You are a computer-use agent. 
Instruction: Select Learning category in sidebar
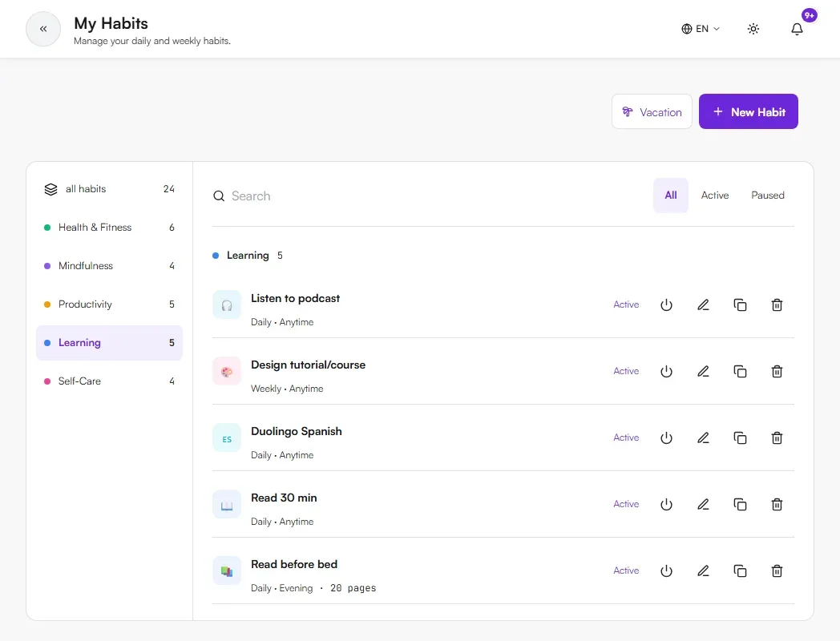point(109,343)
